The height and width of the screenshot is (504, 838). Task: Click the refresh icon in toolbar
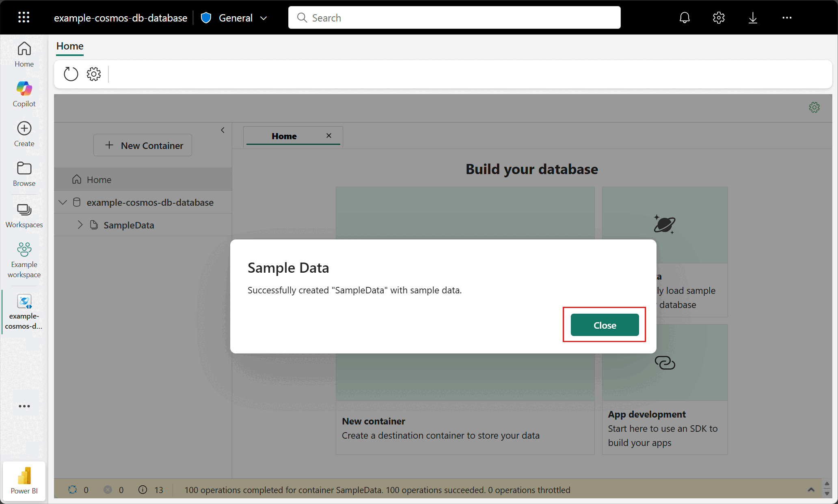71,74
